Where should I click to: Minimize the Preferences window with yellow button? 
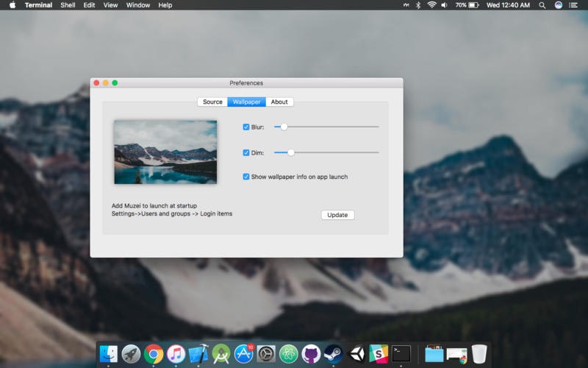[106, 83]
